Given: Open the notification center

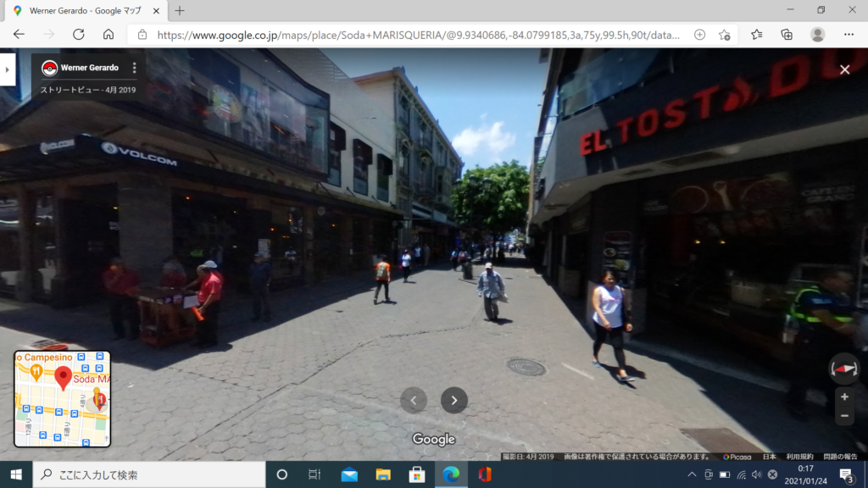Looking at the screenshot, I should (x=847, y=474).
